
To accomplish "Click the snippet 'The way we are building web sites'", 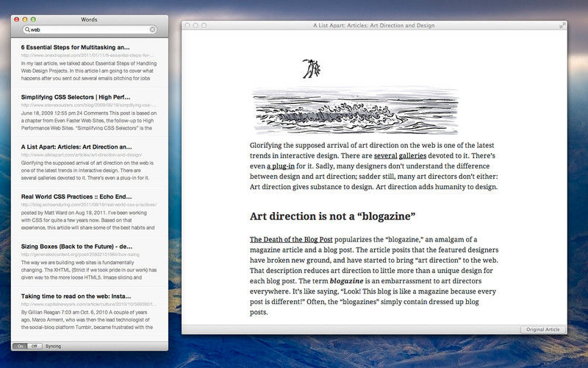I will [89, 270].
